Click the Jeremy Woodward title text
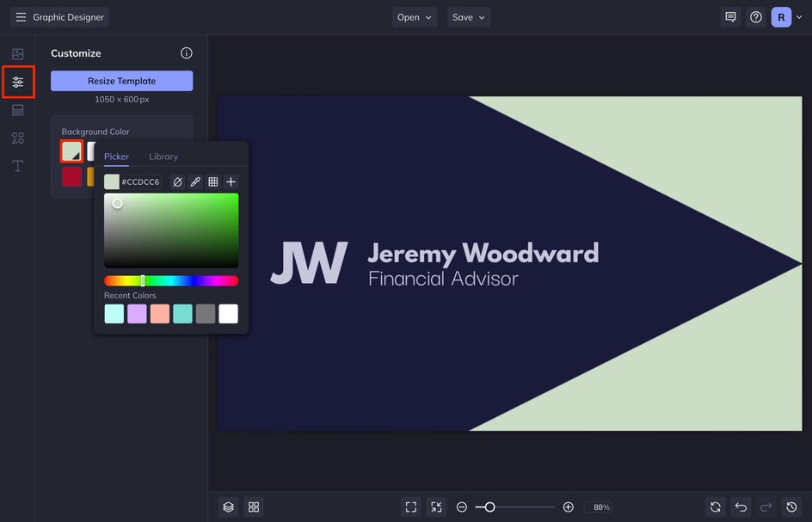The width and height of the screenshot is (812, 522). [x=483, y=253]
